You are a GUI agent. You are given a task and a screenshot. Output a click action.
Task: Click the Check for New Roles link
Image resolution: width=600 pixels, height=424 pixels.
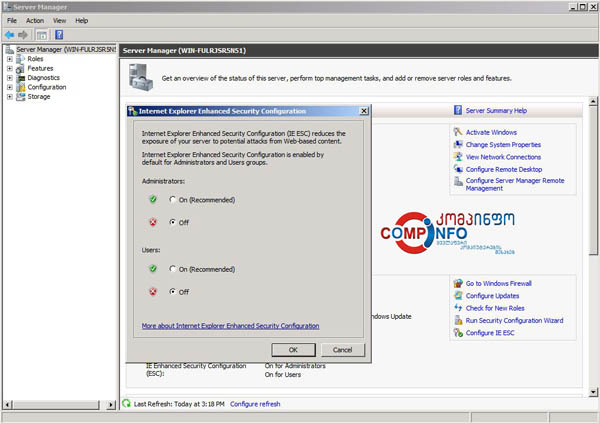pyautogui.click(x=495, y=308)
